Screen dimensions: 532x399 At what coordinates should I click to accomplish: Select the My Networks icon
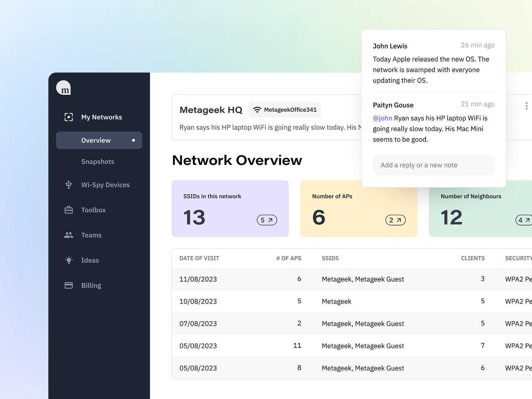point(68,117)
